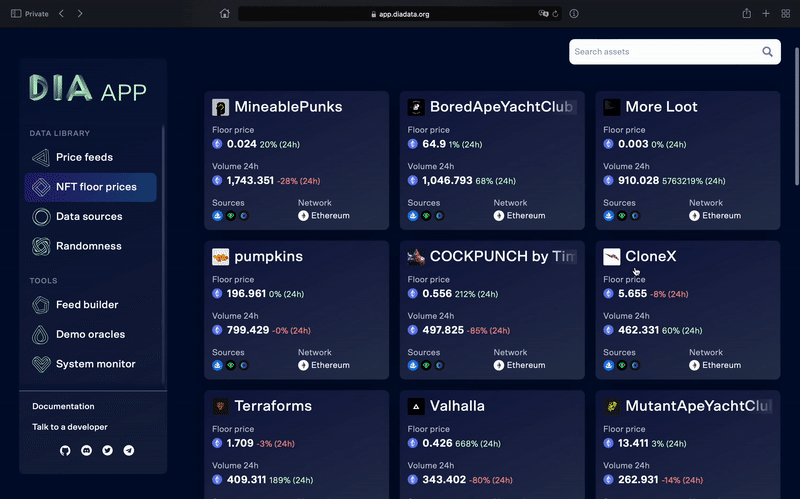Open the More Loot card title
The image size is (800, 499).
pos(661,107)
